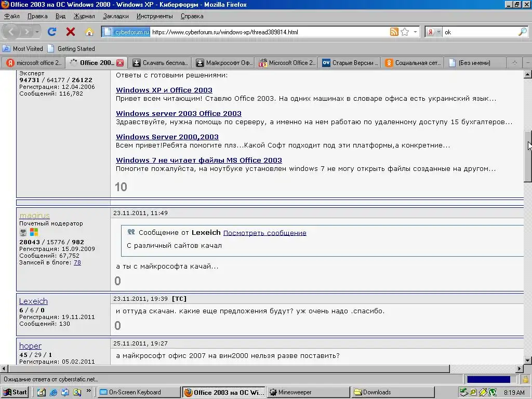Viewport: 532px width, 399px height.
Task: Open the Закладки menu
Action: tap(116, 16)
